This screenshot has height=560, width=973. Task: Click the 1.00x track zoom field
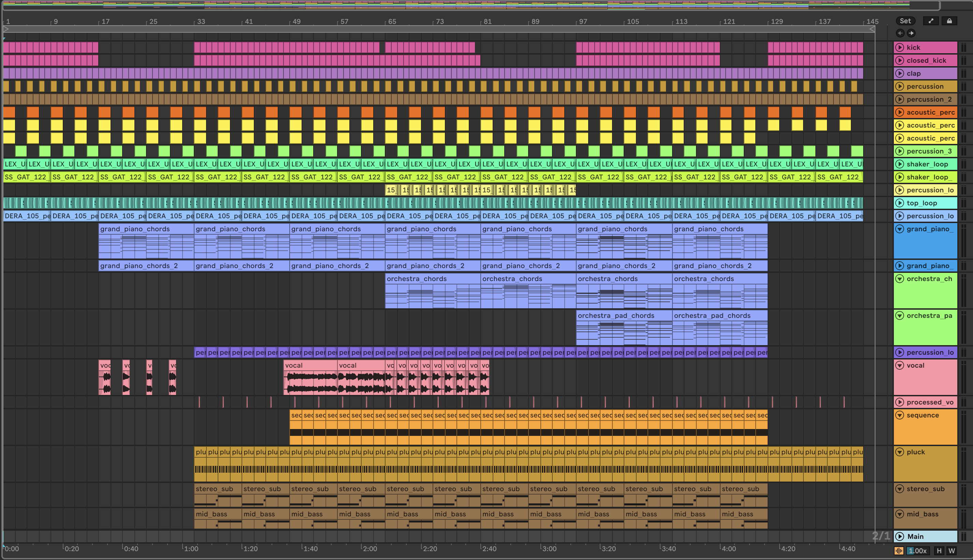coord(918,551)
